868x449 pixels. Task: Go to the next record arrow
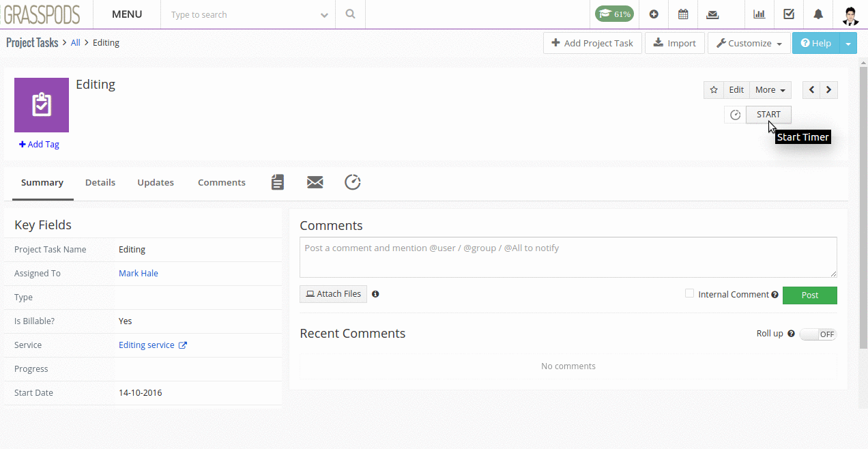point(829,90)
